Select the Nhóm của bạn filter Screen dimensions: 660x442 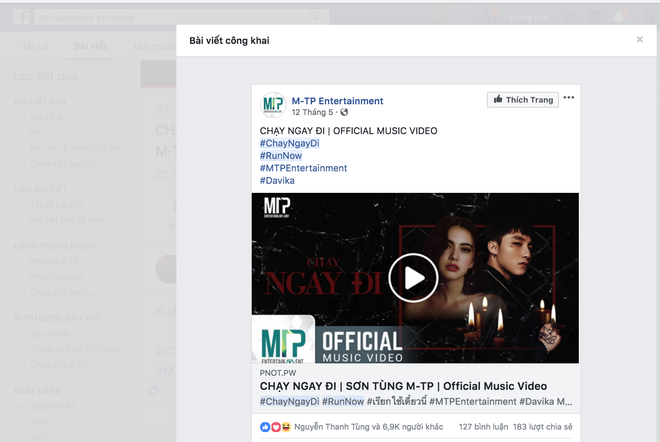coord(57,277)
